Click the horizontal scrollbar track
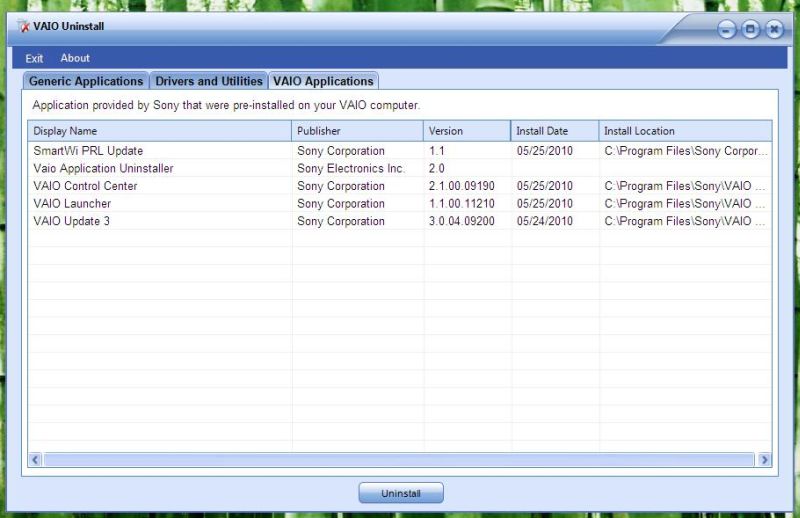 [399, 460]
